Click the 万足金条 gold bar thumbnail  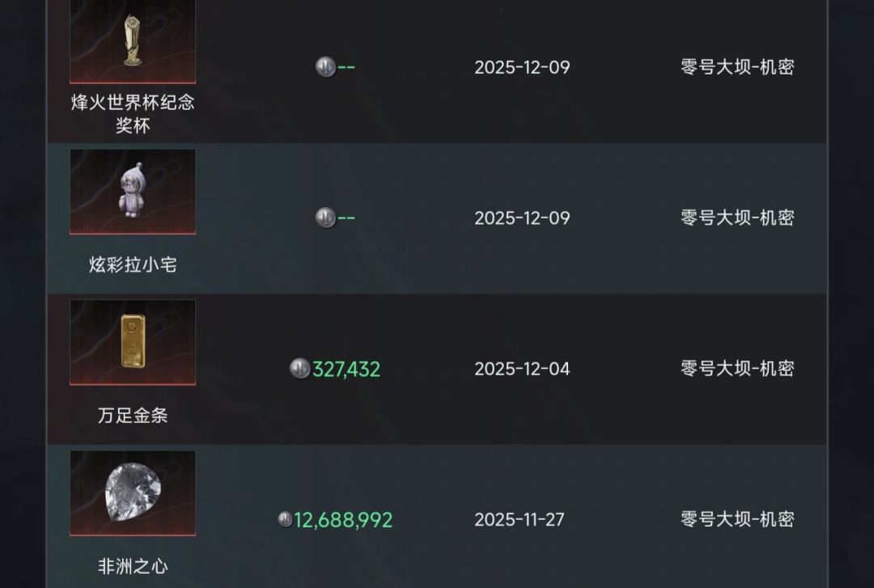point(133,342)
